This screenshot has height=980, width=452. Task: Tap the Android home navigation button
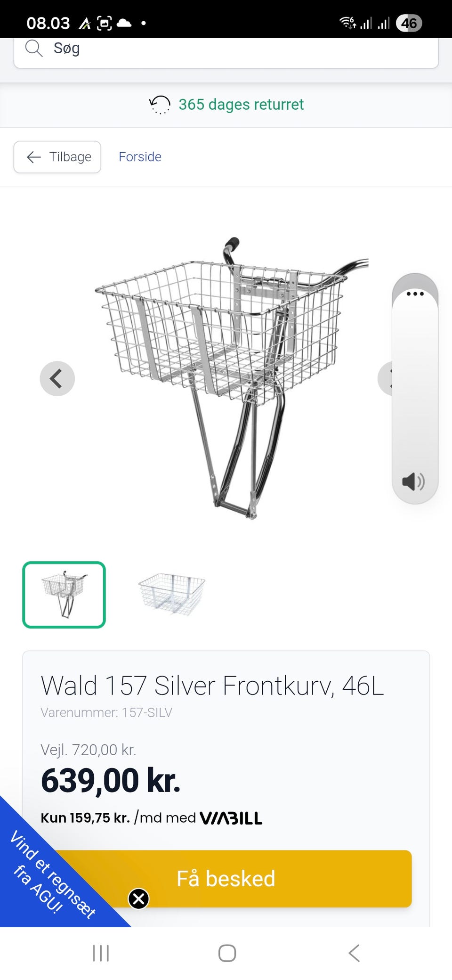point(227,953)
